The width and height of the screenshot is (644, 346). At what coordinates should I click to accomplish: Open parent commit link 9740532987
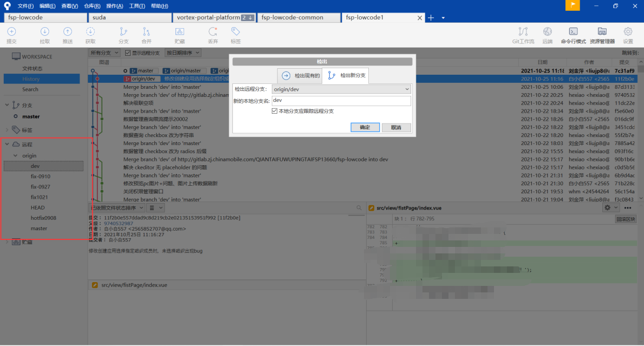coord(118,223)
